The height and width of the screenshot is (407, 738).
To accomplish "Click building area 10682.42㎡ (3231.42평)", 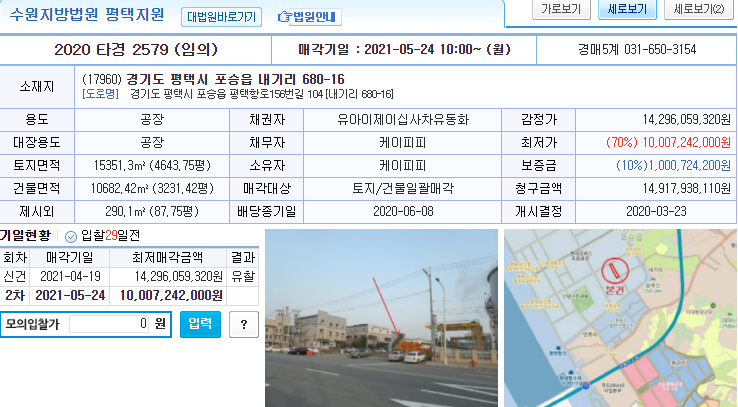I will point(152,189).
